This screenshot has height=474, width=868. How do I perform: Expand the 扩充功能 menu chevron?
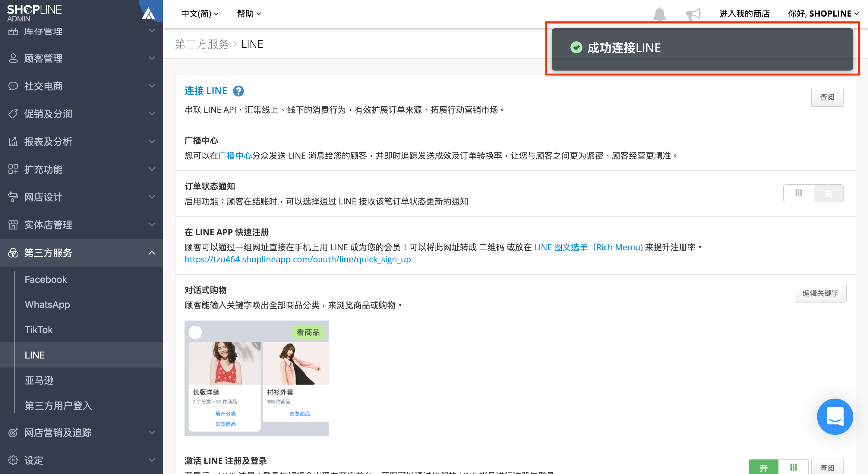[152, 169]
